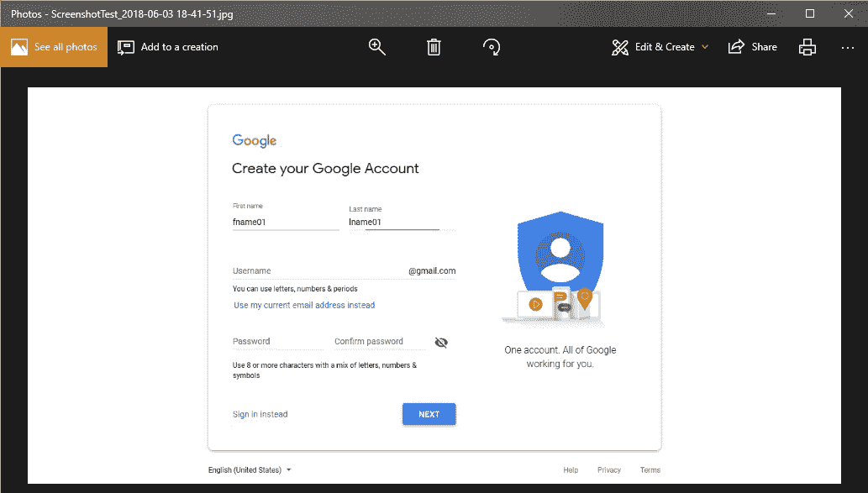Click the Last name field lname01
868x493 pixels.
[x=402, y=222]
